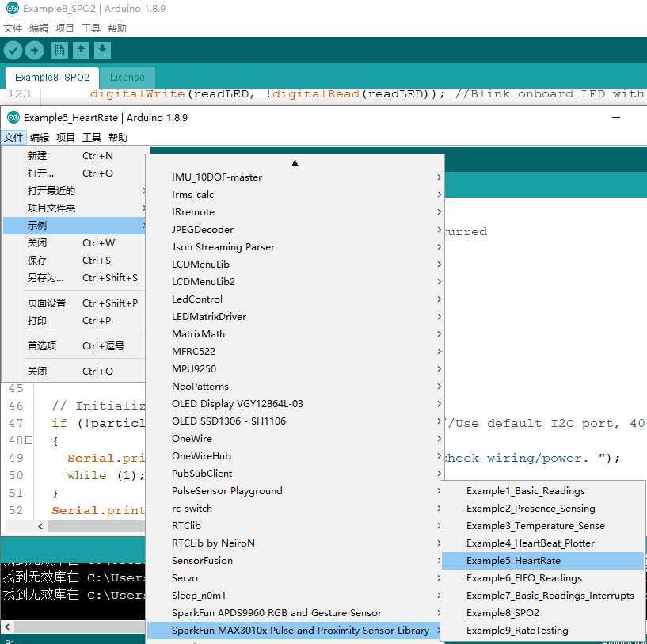The image size is (647, 644).
Task: Expand MFRC522 examples
Action: (295, 352)
